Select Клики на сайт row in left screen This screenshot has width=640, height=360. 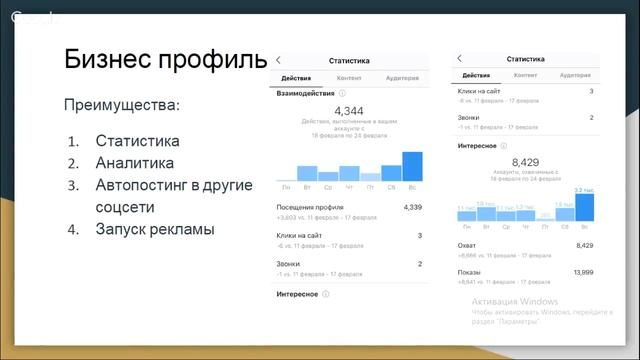(349, 240)
